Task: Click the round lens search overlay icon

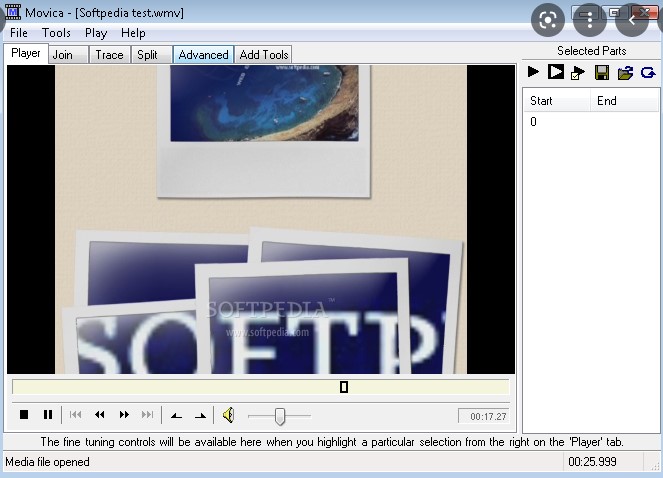Action: click(x=548, y=20)
